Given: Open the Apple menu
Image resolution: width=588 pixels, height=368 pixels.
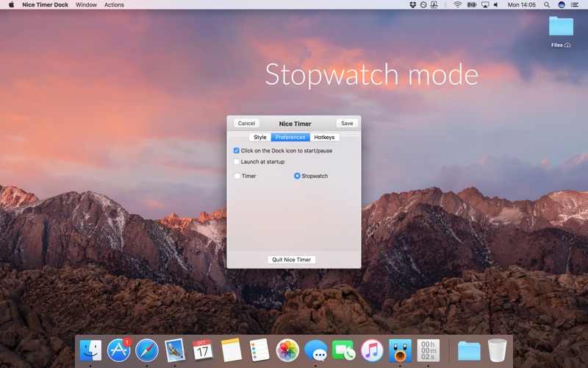Looking at the screenshot, I should coord(11,4).
